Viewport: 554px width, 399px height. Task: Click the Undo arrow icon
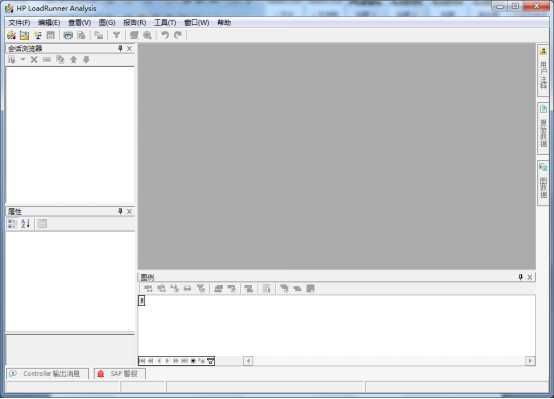click(x=165, y=35)
